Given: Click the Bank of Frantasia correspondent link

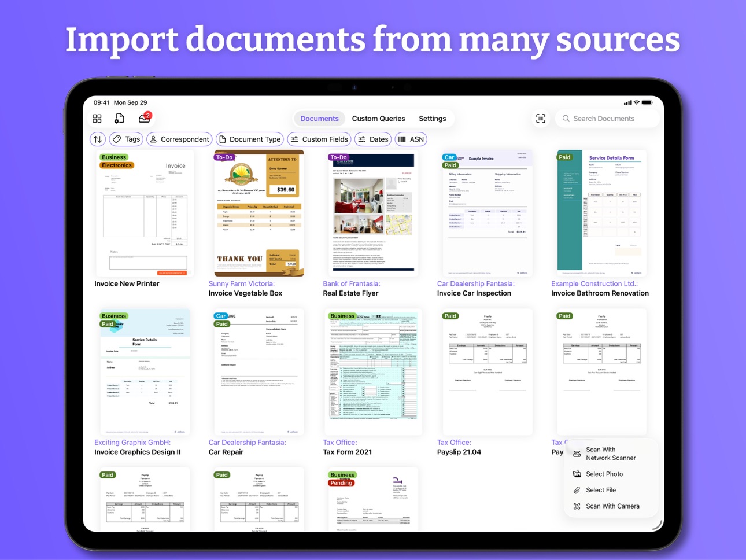Looking at the screenshot, I should (x=352, y=283).
